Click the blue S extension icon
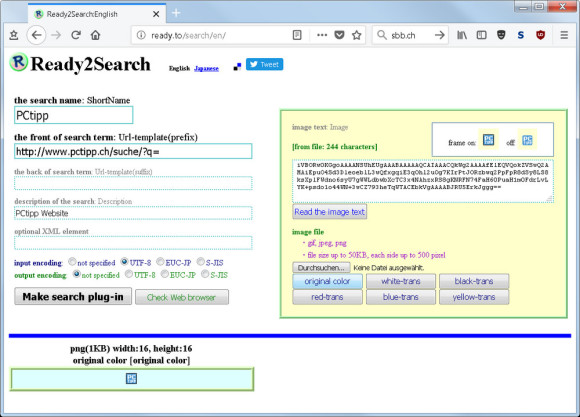The height and width of the screenshot is (417, 580). (x=520, y=35)
